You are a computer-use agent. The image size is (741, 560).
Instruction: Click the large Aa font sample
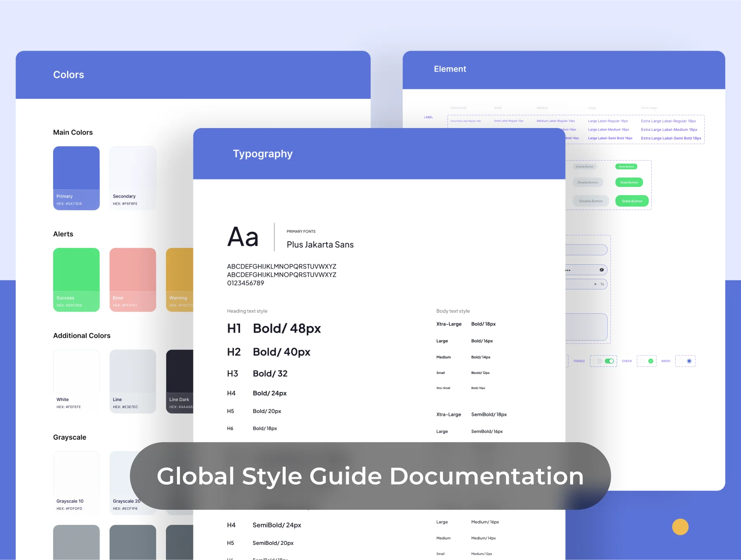click(243, 237)
